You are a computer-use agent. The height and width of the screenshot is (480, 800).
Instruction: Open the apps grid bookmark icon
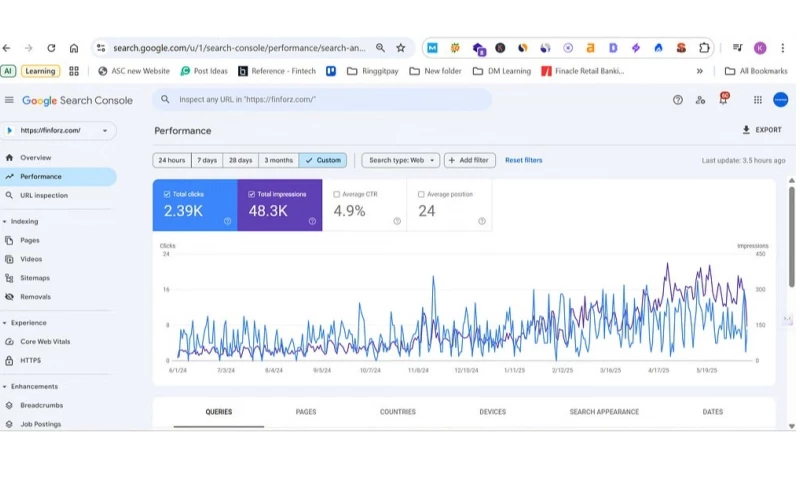(x=74, y=71)
